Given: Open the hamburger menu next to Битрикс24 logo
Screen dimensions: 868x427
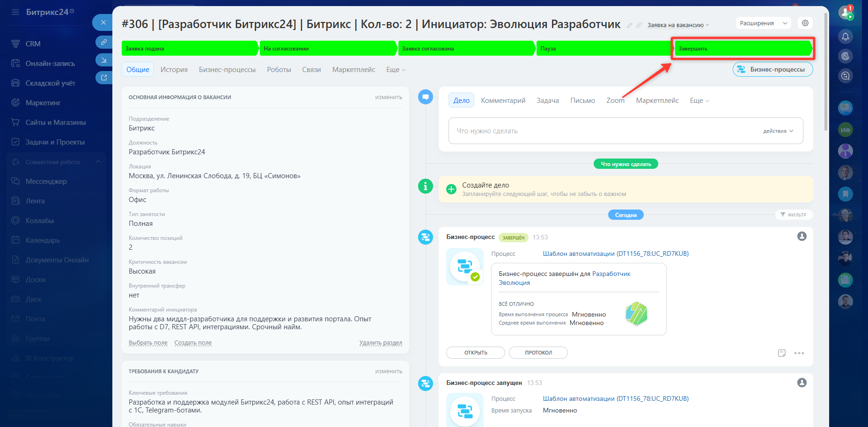Looking at the screenshot, I should pos(15,12).
